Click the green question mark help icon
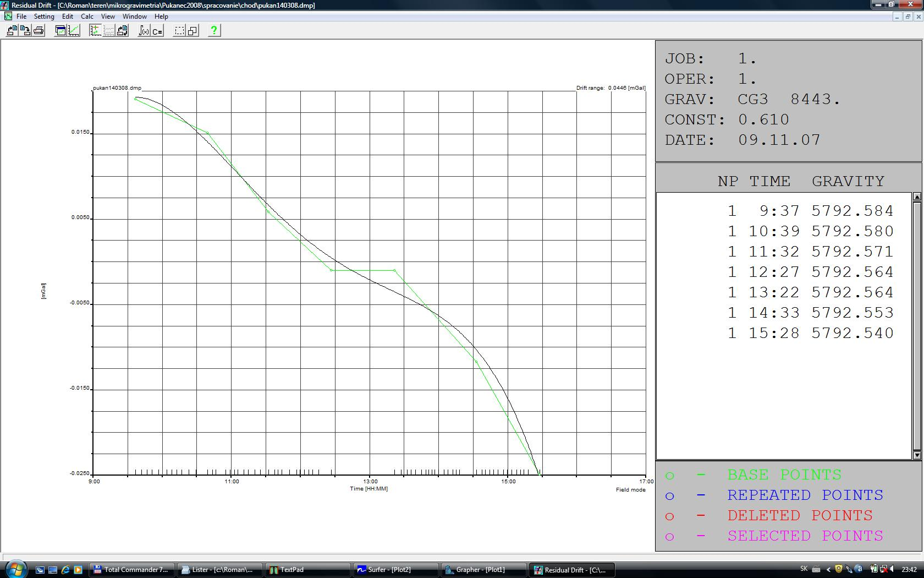The height and width of the screenshot is (578, 924). click(215, 31)
